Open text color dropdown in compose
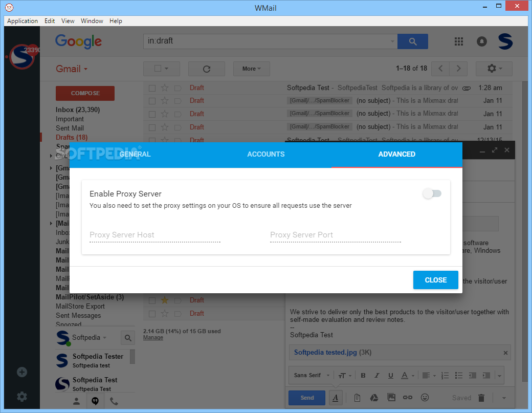 (x=408, y=375)
